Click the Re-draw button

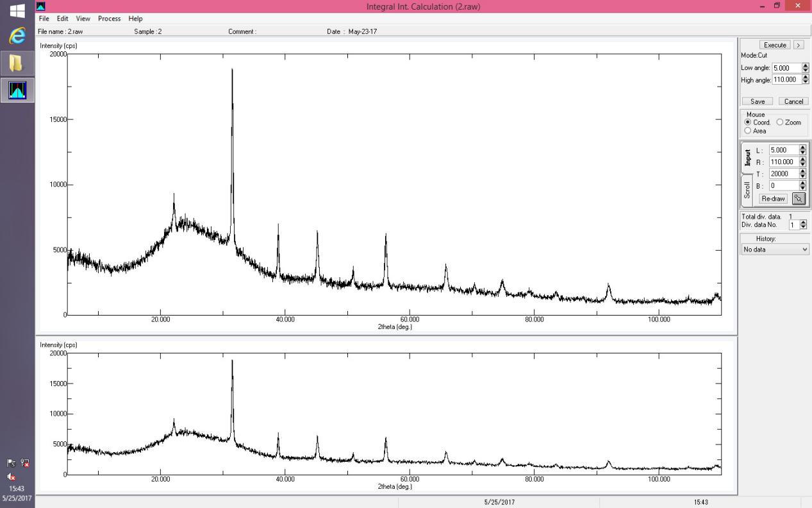coord(773,199)
